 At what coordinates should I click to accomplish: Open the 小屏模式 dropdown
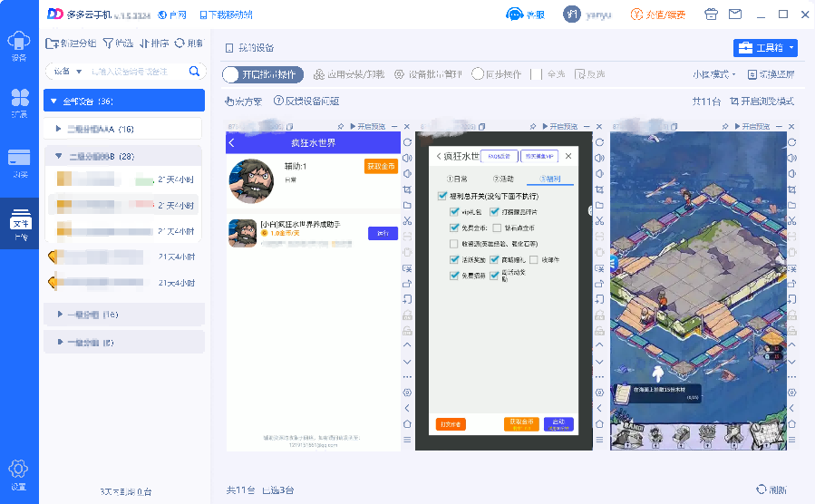point(714,74)
